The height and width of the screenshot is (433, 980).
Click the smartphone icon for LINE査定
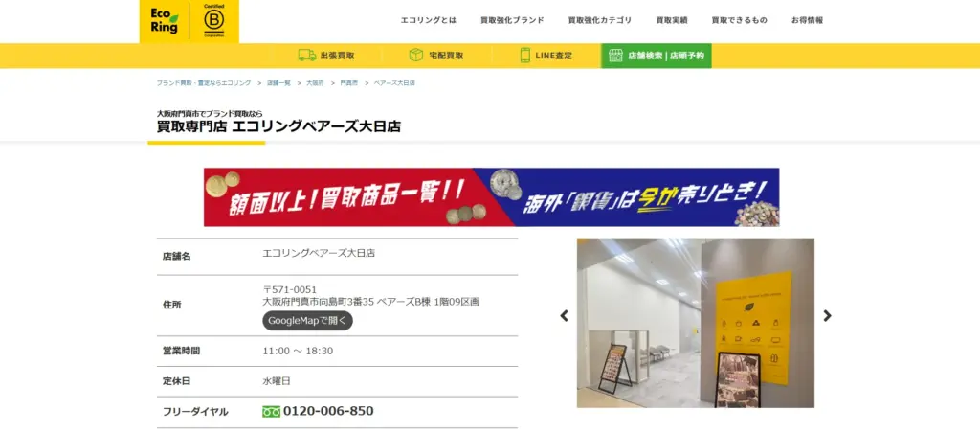(x=525, y=55)
